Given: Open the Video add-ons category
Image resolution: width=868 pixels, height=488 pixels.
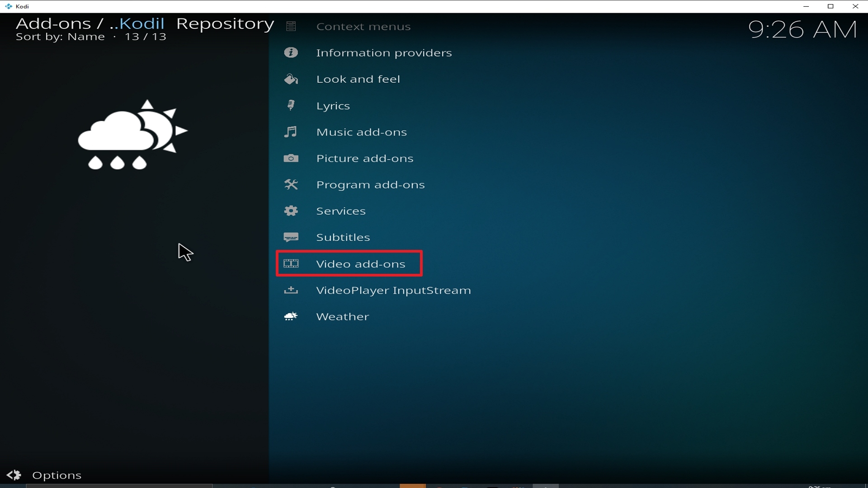Looking at the screenshot, I should (361, 264).
